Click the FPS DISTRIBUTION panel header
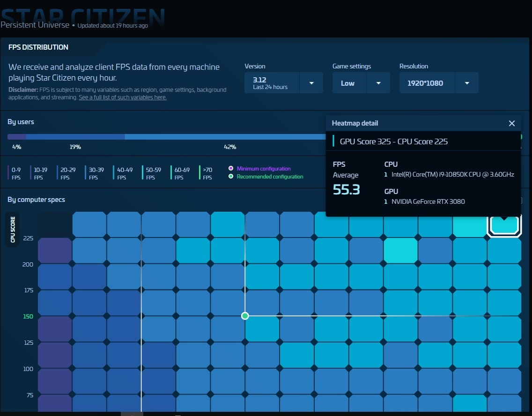The width and height of the screenshot is (532, 416). coord(38,47)
